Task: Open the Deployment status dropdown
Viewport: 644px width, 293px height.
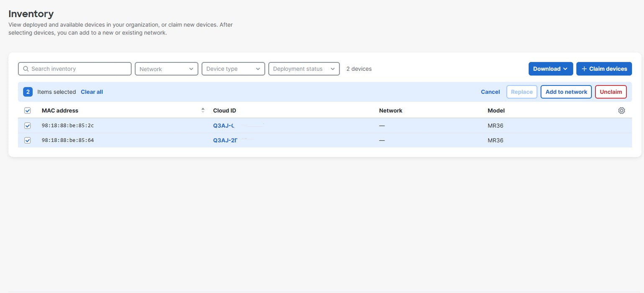Action: click(x=304, y=69)
